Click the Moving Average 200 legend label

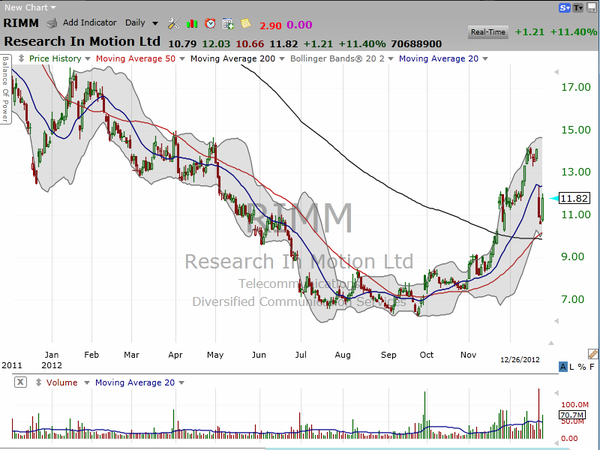coord(233,59)
